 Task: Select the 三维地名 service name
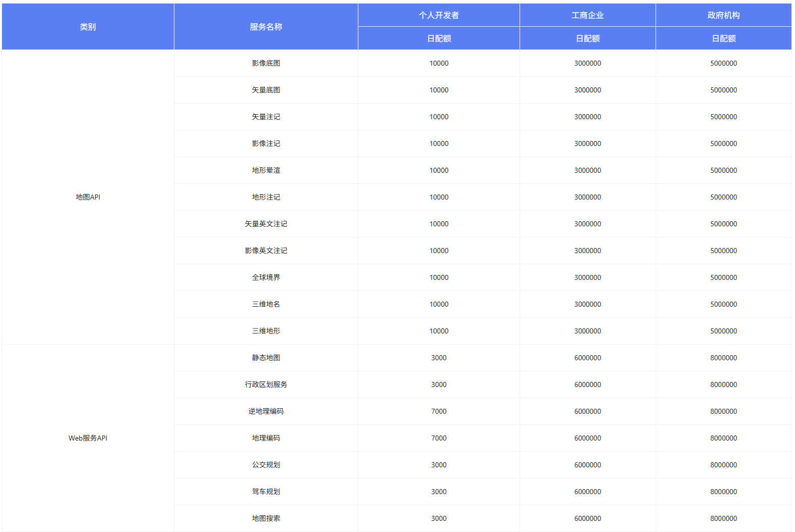pyautogui.click(x=266, y=304)
